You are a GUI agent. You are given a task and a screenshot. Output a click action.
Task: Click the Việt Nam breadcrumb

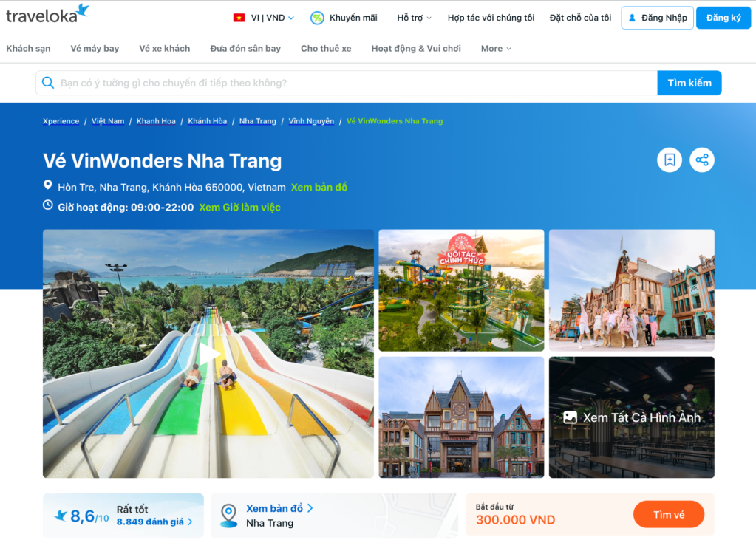108,121
